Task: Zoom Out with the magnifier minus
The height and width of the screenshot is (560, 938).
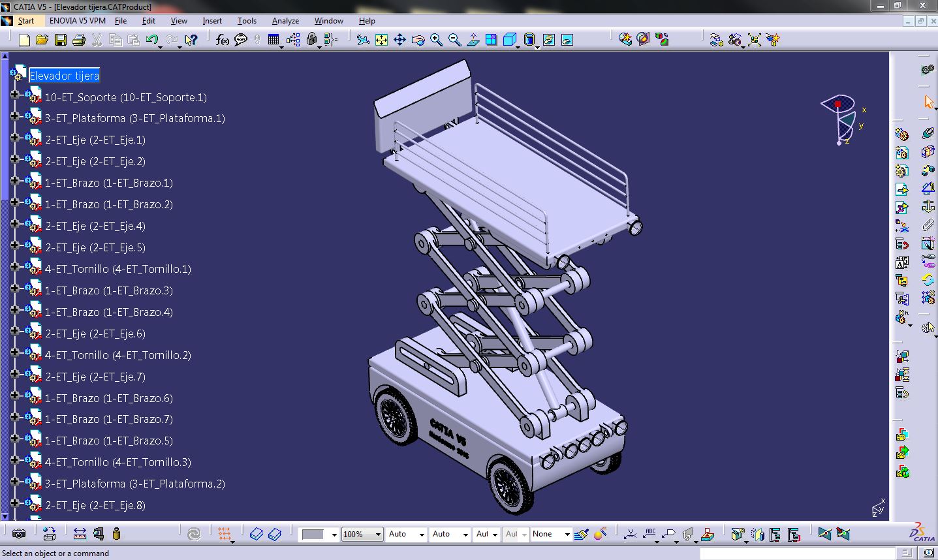Action: tap(455, 40)
